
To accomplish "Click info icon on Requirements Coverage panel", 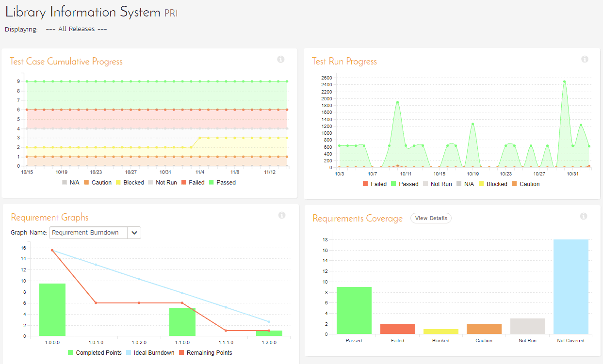I will pyautogui.click(x=584, y=216).
